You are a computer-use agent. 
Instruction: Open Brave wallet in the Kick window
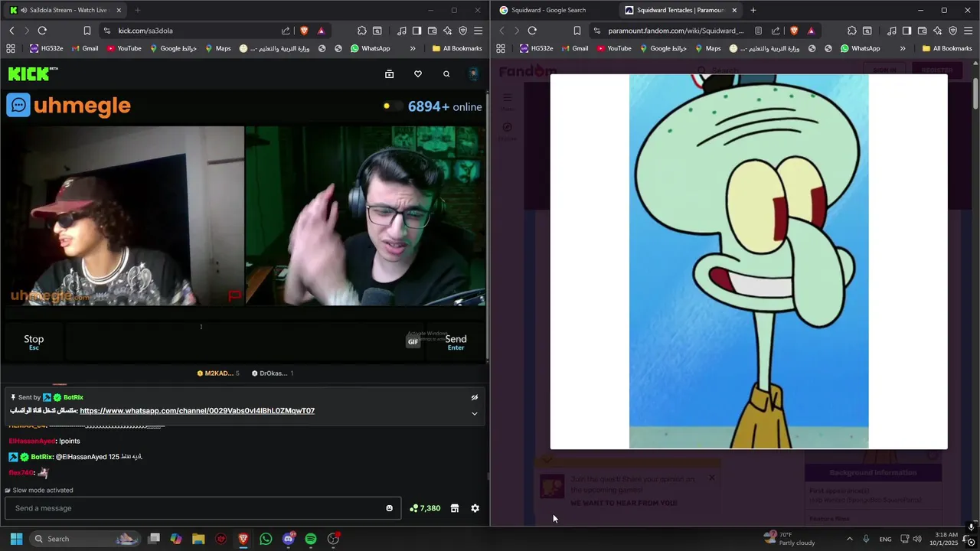433,31
